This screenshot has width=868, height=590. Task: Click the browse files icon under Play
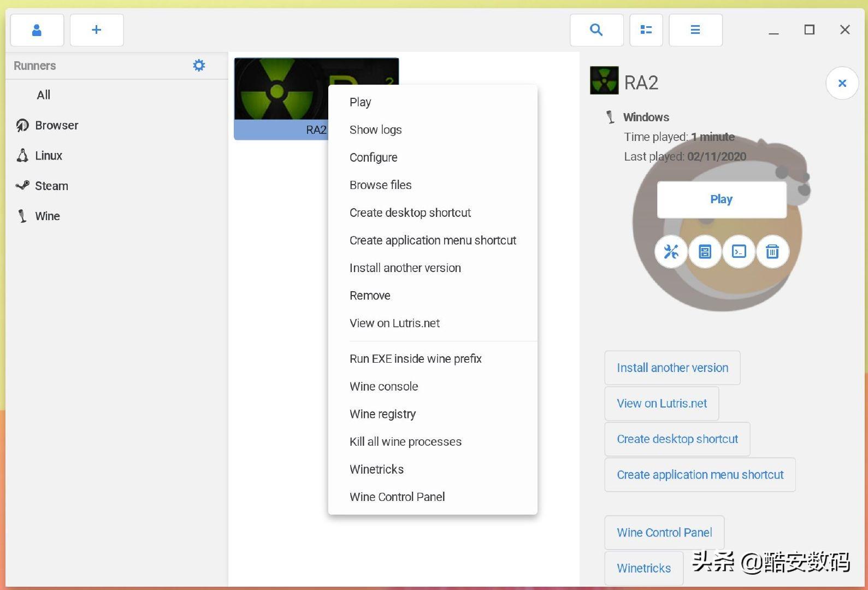[x=705, y=252]
